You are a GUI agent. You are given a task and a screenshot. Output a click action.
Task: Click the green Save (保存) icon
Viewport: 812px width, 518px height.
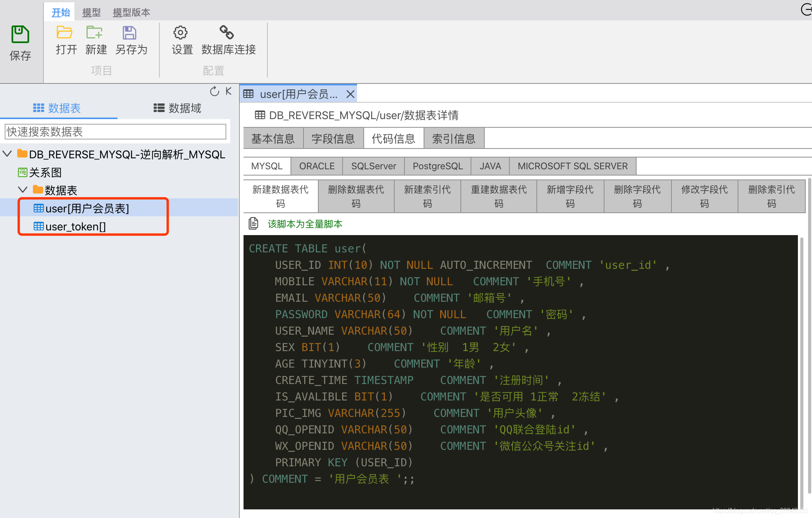[x=20, y=34]
